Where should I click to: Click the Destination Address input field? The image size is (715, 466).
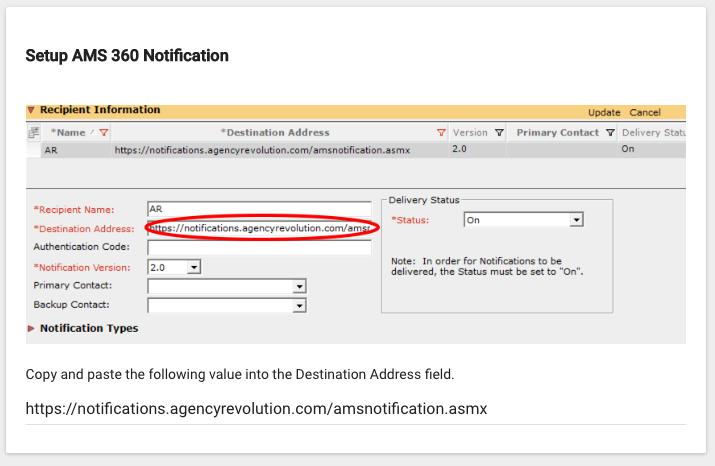[x=259, y=228]
